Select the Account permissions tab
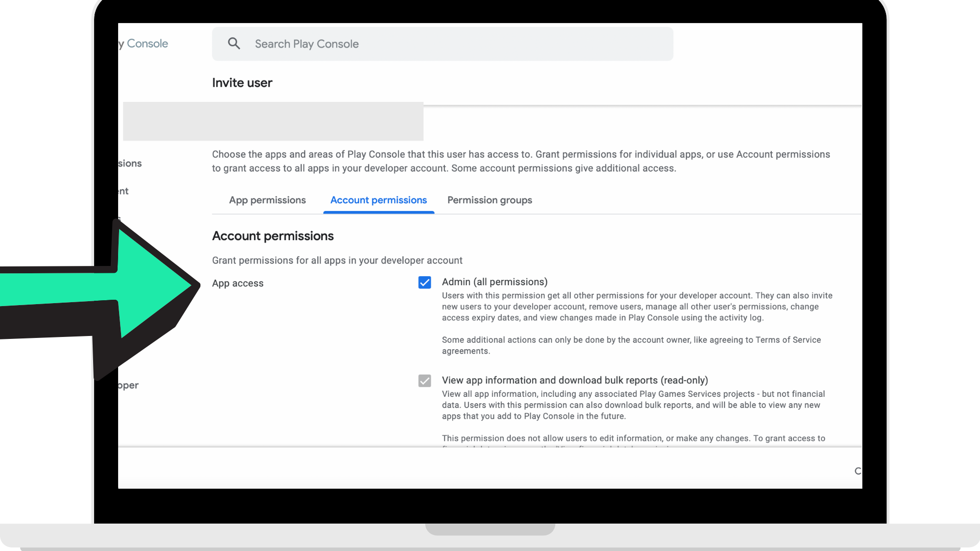This screenshot has width=980, height=551. click(x=378, y=200)
